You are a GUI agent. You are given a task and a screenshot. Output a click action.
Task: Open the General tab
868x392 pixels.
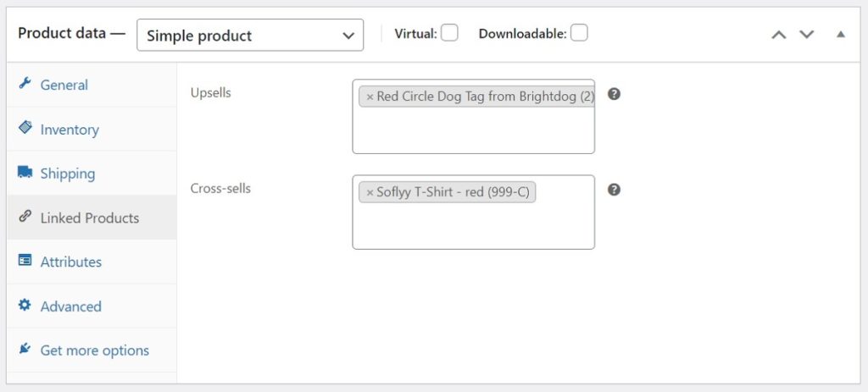point(92,85)
